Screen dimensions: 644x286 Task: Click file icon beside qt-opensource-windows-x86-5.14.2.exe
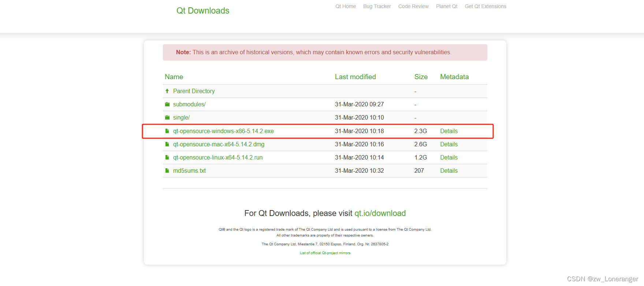[167, 131]
